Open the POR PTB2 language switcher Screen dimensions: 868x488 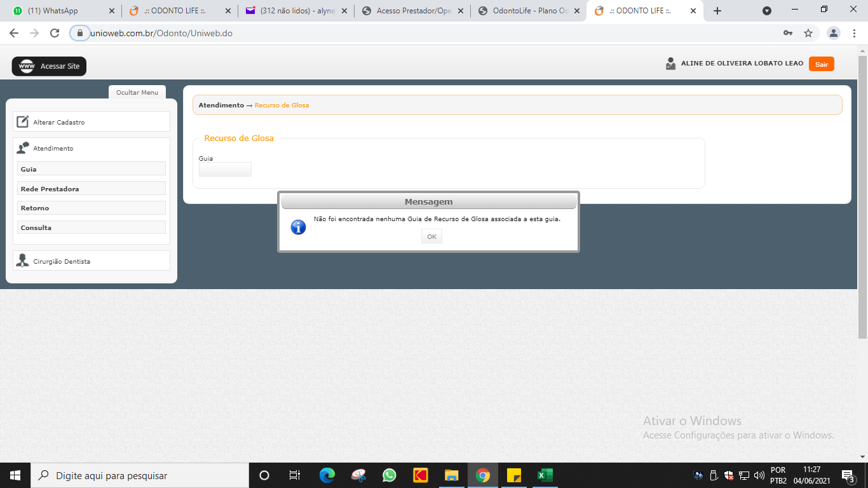tap(778, 475)
